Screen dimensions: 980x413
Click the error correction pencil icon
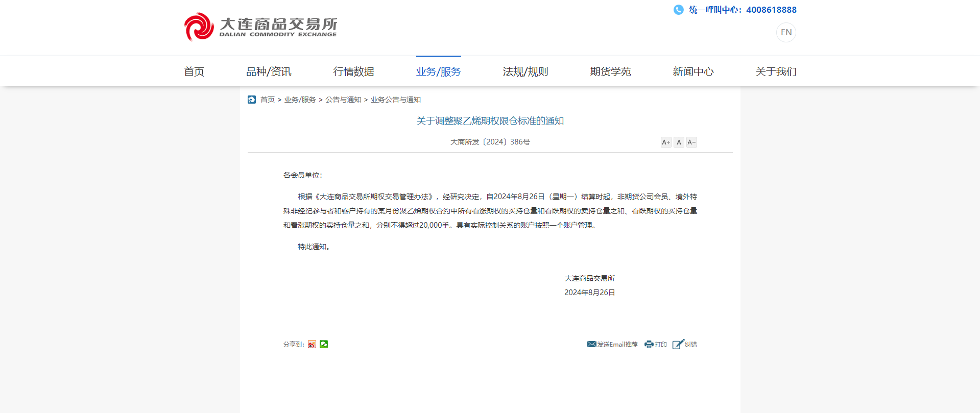click(678, 344)
